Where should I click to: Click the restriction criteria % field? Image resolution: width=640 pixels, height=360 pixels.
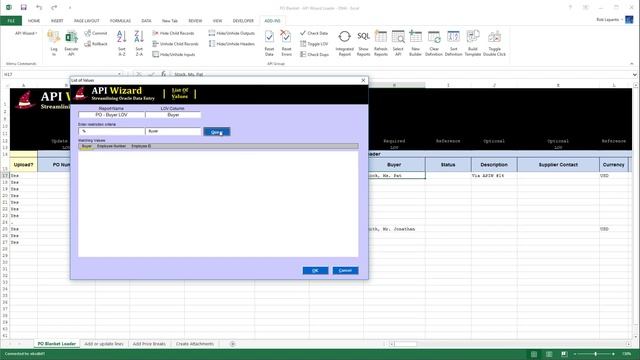111,131
